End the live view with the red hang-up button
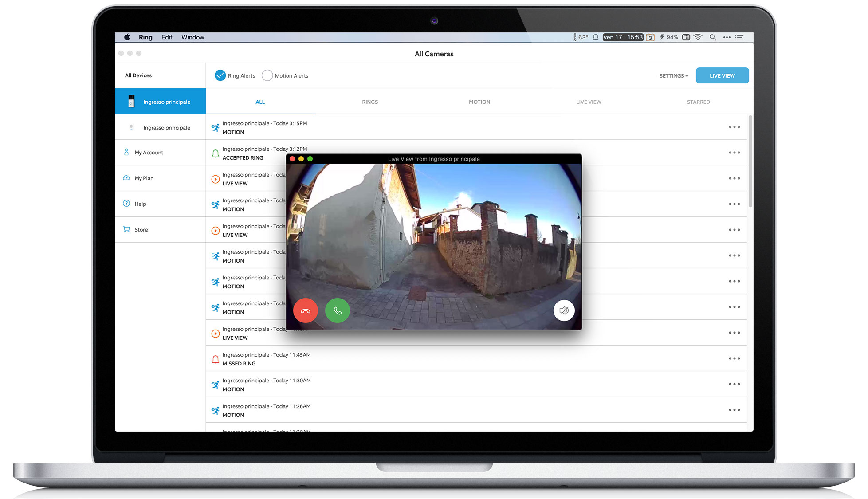868x499 pixels. (305, 310)
